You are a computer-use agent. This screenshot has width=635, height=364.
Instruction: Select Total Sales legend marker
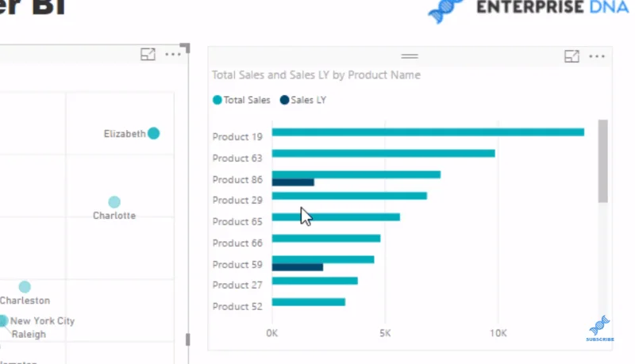pos(217,100)
